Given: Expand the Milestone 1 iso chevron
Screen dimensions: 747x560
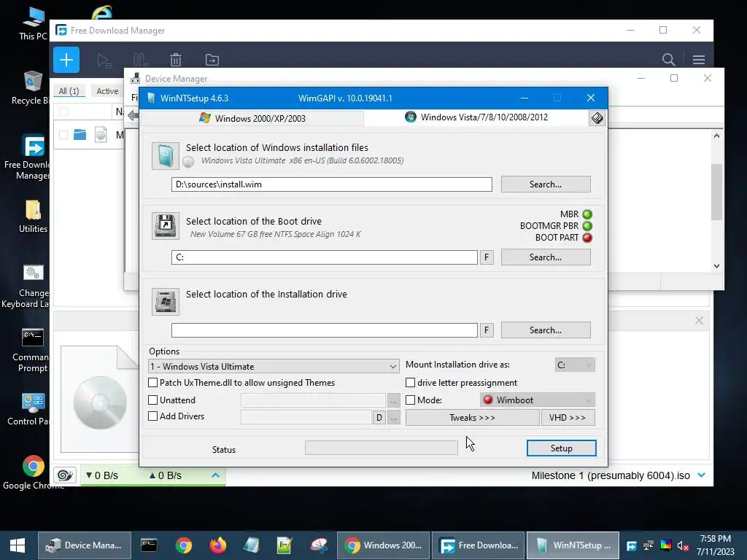Looking at the screenshot, I should [x=701, y=475].
